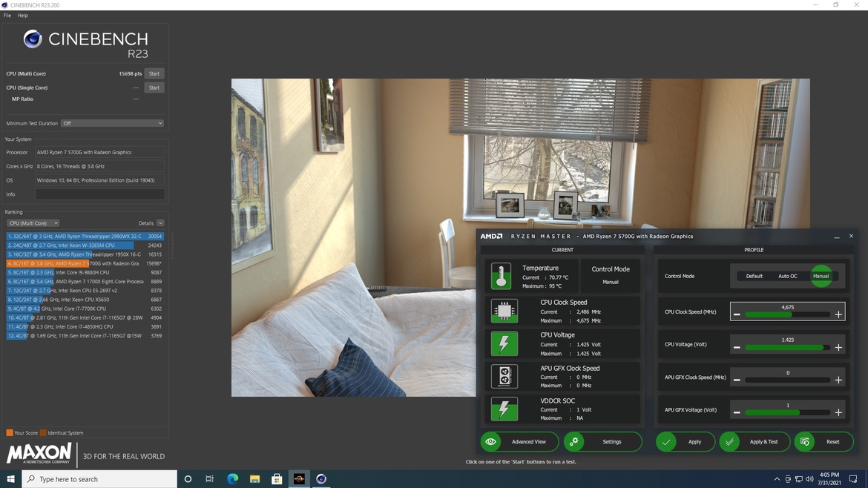Click the CPU Voltage lightning icon
Image resolution: width=868 pixels, height=488 pixels.
(x=504, y=343)
